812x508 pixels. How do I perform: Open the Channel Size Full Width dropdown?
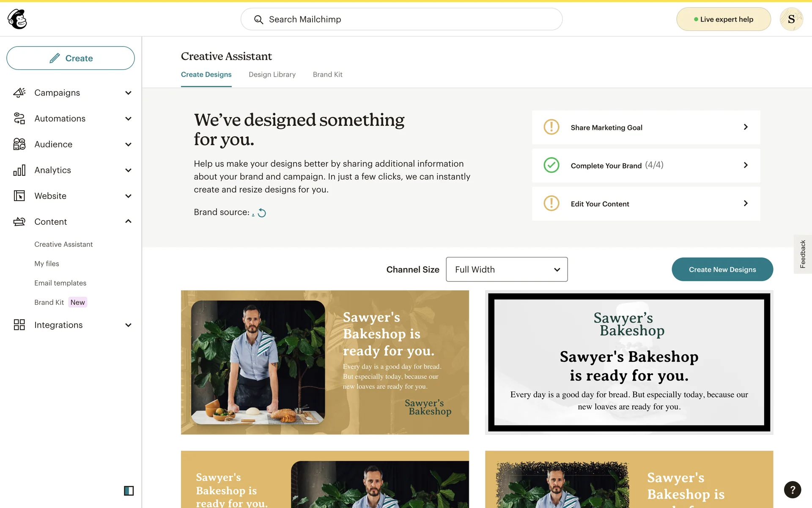pos(507,269)
